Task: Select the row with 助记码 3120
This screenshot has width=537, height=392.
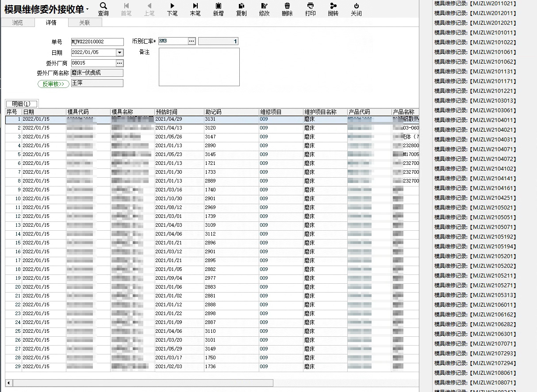Action: pos(212,128)
